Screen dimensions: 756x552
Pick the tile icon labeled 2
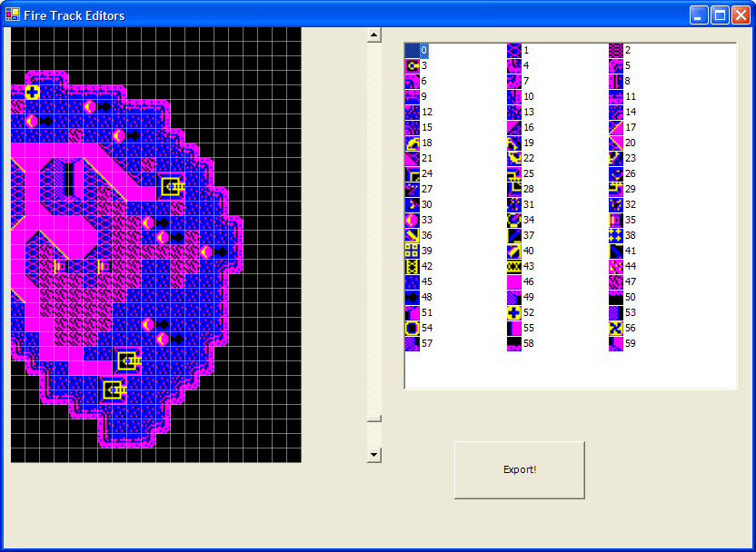tap(616, 50)
